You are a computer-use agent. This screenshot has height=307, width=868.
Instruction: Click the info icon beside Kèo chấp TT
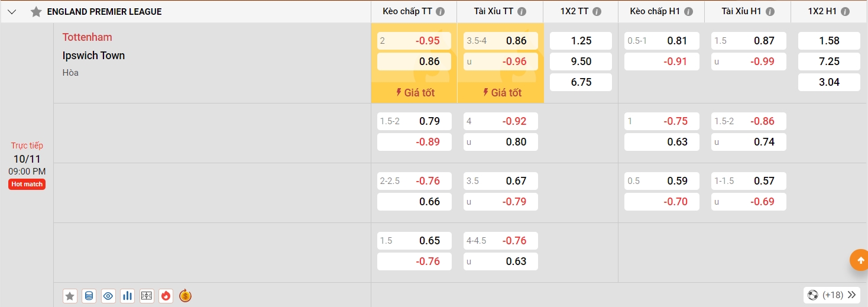coord(441,12)
